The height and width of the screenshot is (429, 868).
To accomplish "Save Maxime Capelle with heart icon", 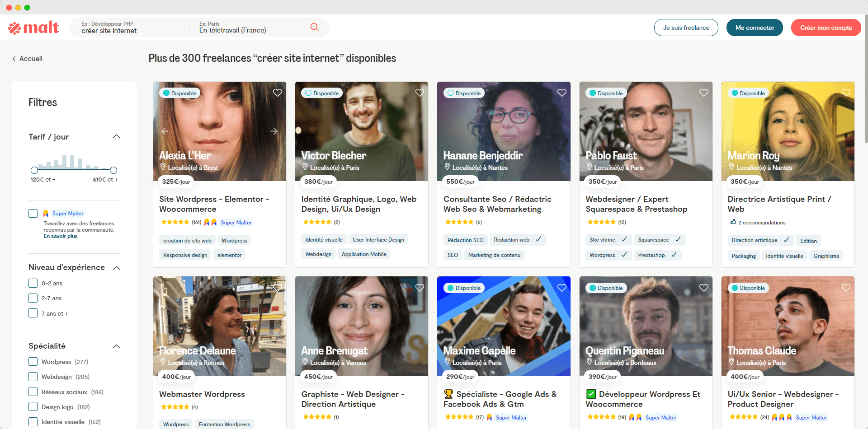I will 562,288.
